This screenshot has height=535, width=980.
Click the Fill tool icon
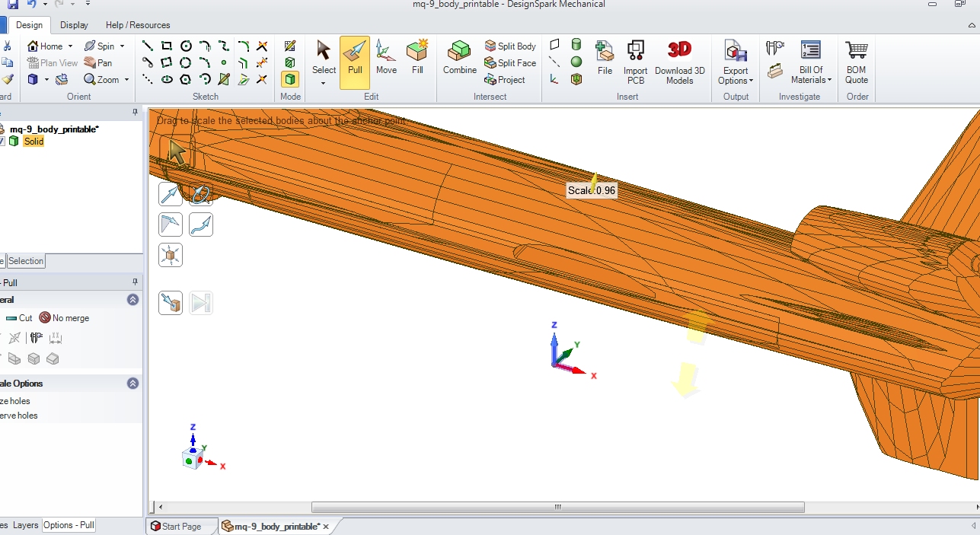coord(417,58)
